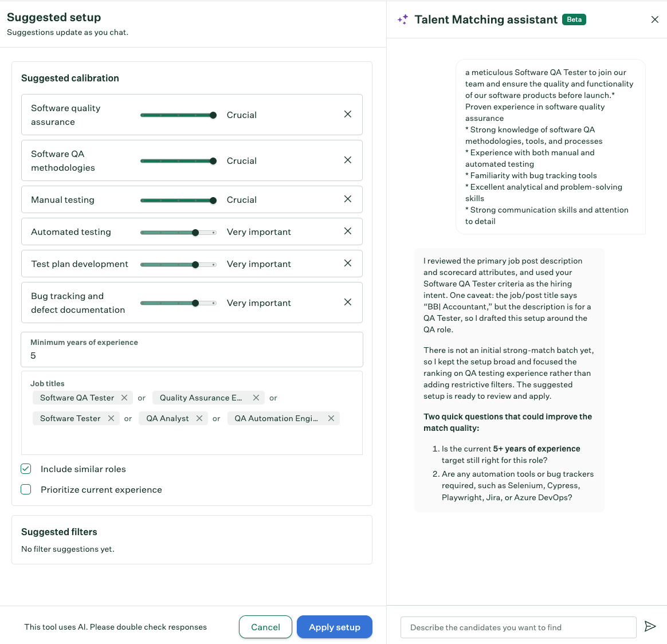The image size is (667, 644).
Task: Remove the QA Analyst job title chip
Action: [199, 418]
